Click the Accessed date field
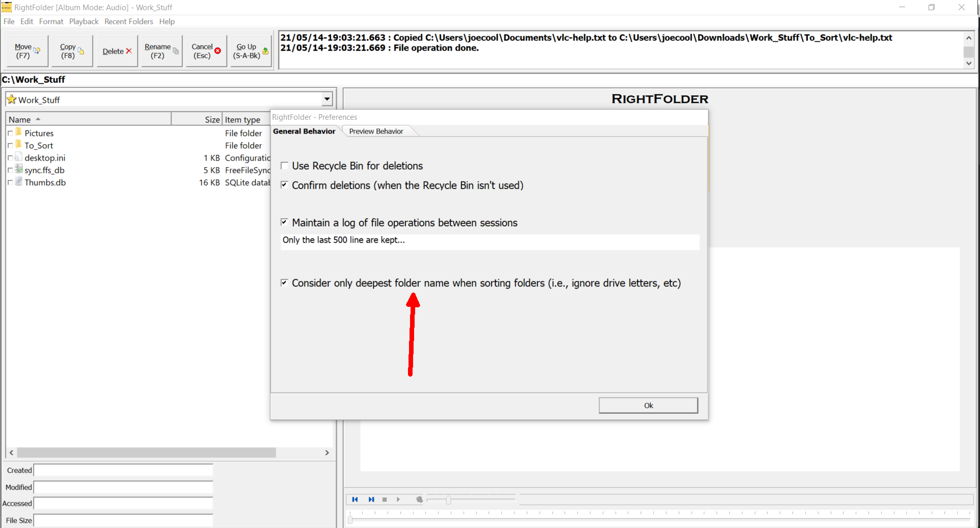Screen dimensions: 980x528 [x=123, y=504]
